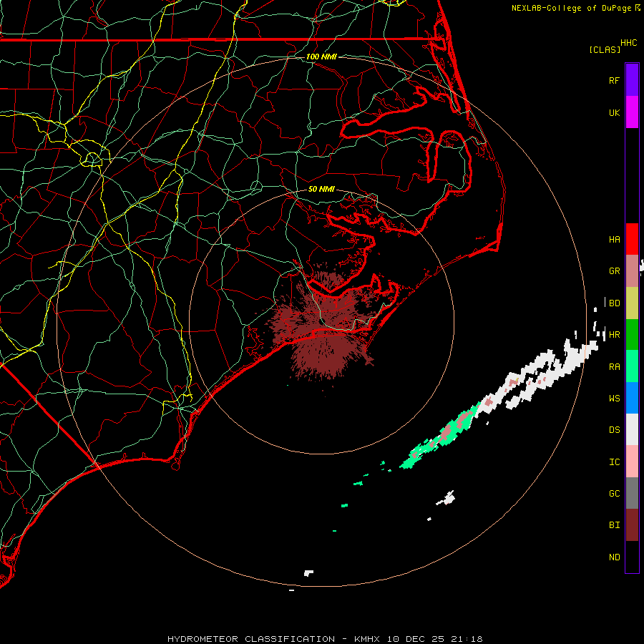This screenshot has width=644, height=644.
Task: Click the RA legend label
Action: tap(615, 367)
